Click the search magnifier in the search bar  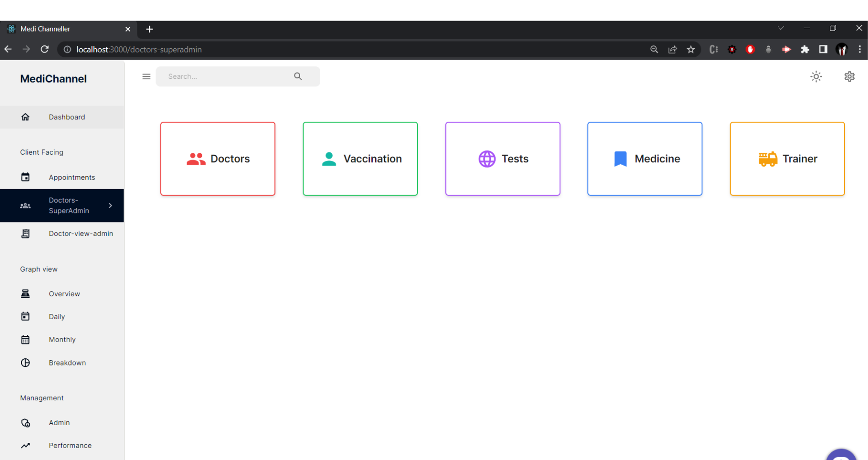pos(298,76)
